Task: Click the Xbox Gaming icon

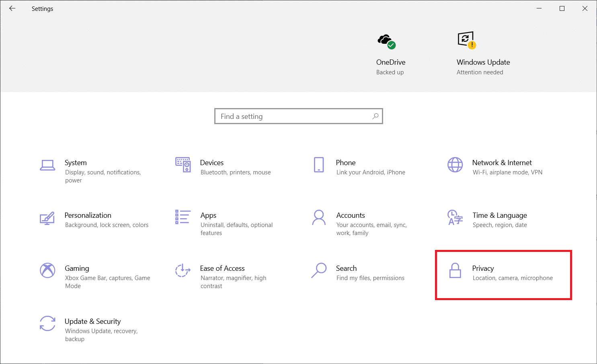Action: pos(47,271)
